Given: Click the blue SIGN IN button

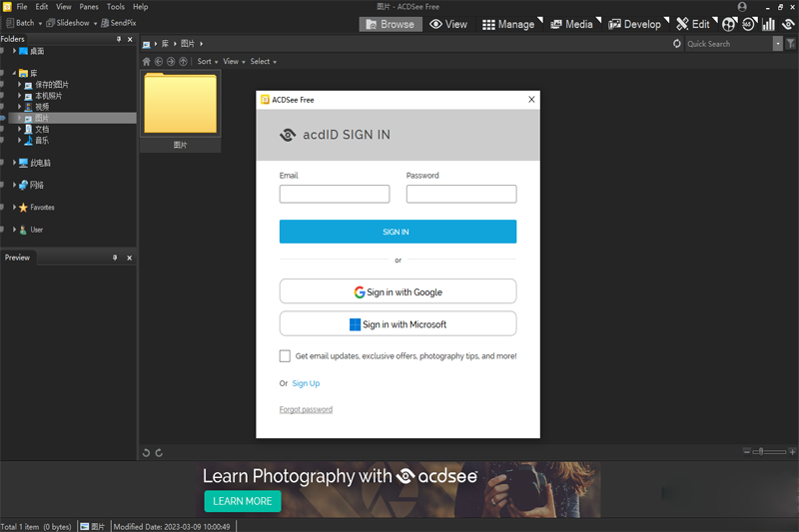Looking at the screenshot, I should [398, 232].
